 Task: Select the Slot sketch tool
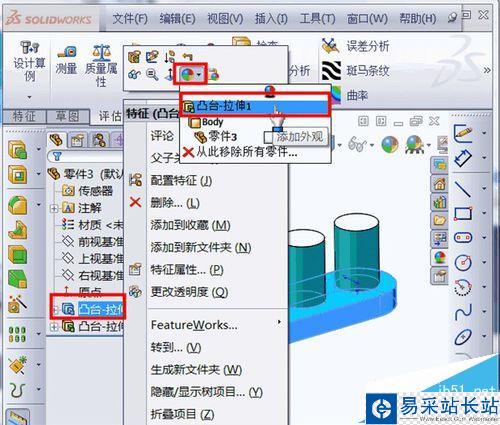tap(463, 238)
